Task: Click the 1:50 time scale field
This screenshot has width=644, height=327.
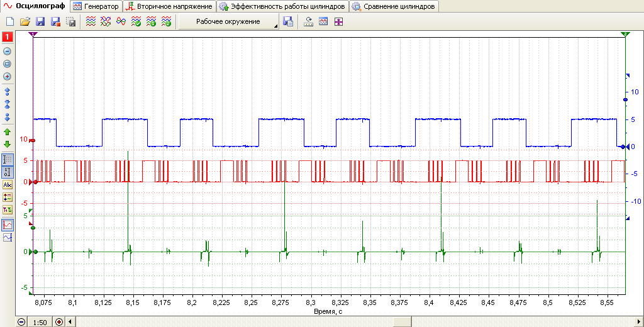Action: pos(40,323)
